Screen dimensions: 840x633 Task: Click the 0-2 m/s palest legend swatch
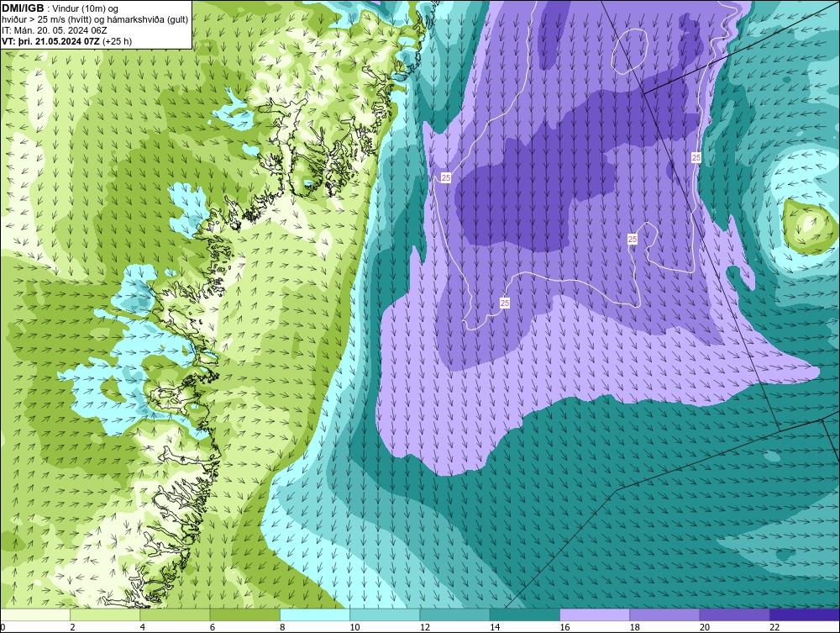coord(35,615)
